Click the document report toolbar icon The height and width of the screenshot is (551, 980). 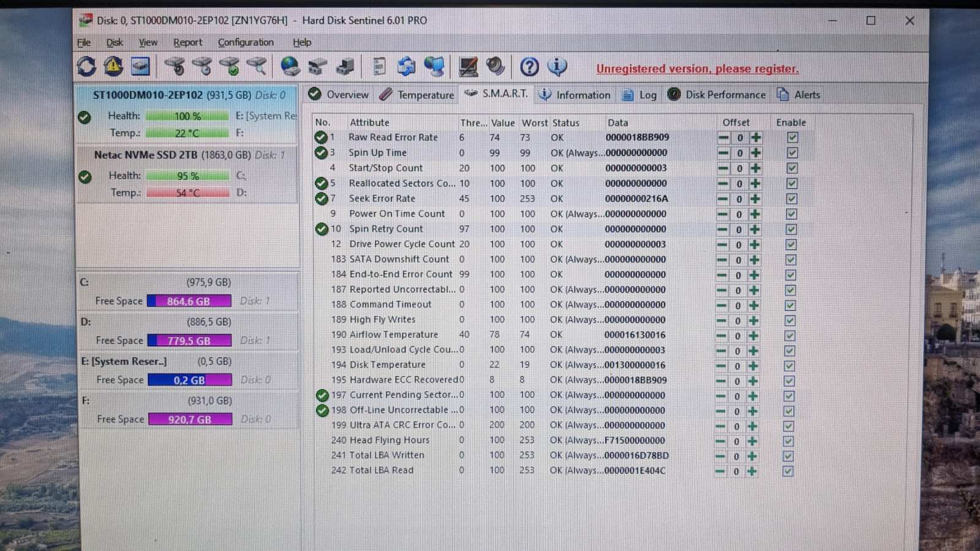(x=379, y=66)
